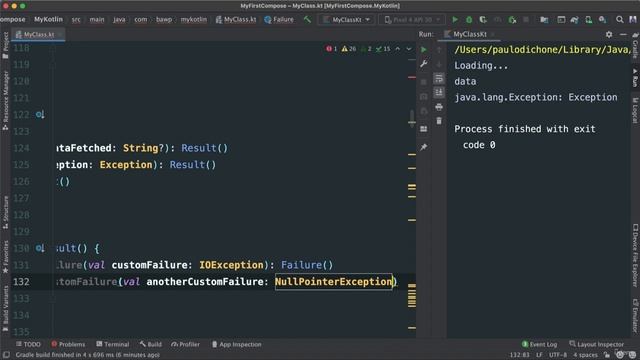
Task: Click the overridden gutter icon on line 122
Action: (x=40, y=115)
